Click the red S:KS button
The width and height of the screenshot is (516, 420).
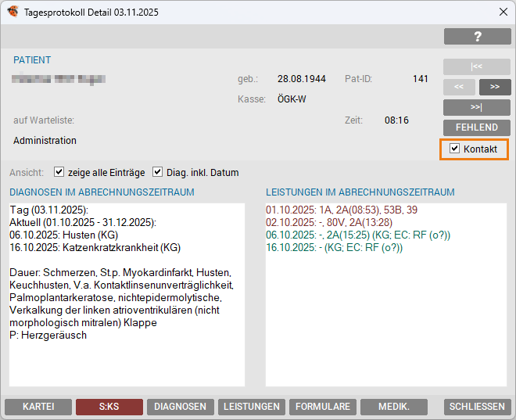click(x=109, y=407)
